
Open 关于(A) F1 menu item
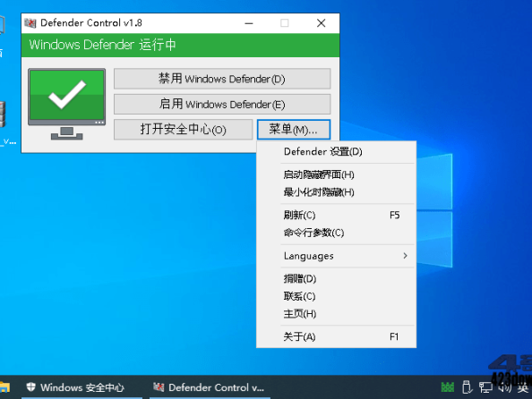click(336, 336)
